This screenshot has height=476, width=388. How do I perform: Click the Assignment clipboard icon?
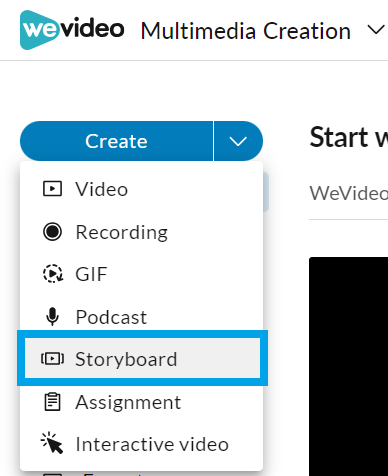click(52, 402)
